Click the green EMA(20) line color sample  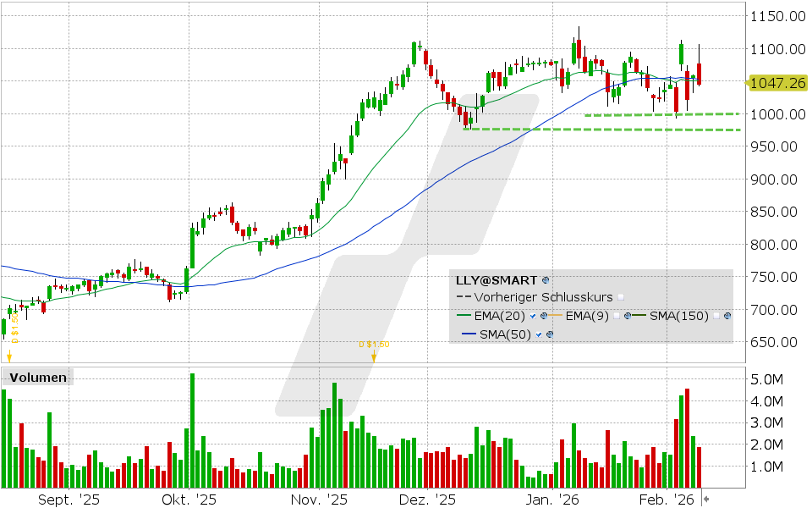tap(464, 315)
